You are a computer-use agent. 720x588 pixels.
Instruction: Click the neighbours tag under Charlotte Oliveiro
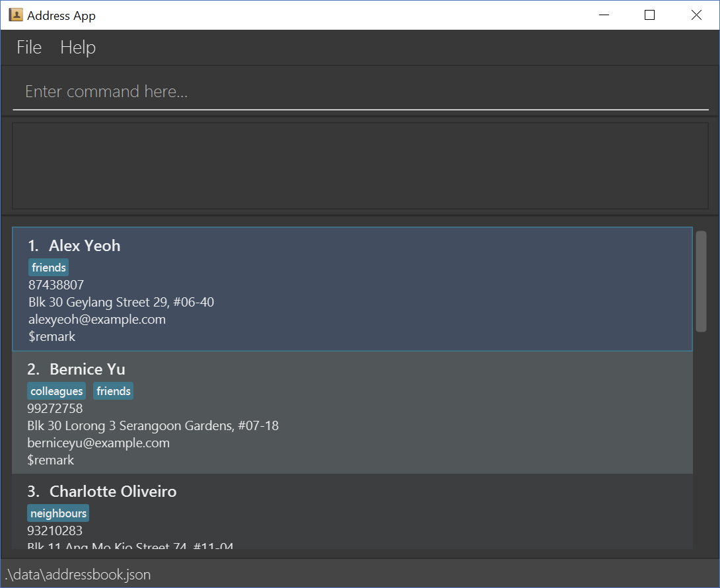point(58,513)
